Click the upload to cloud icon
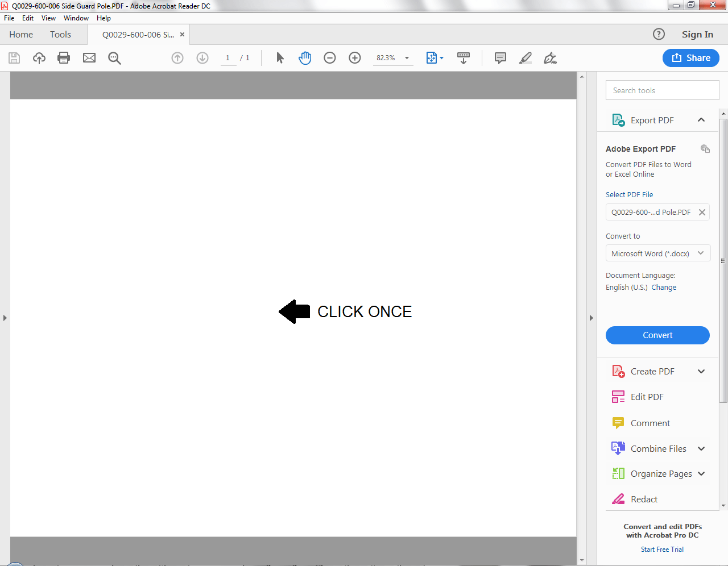Viewport: 728px width, 566px height. coord(39,58)
